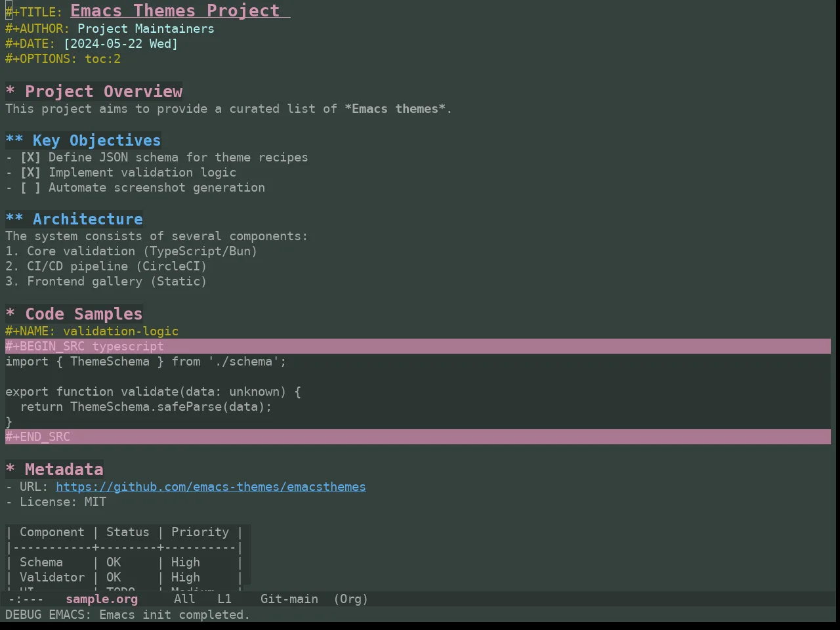Click the toc:2 options value

102,59
